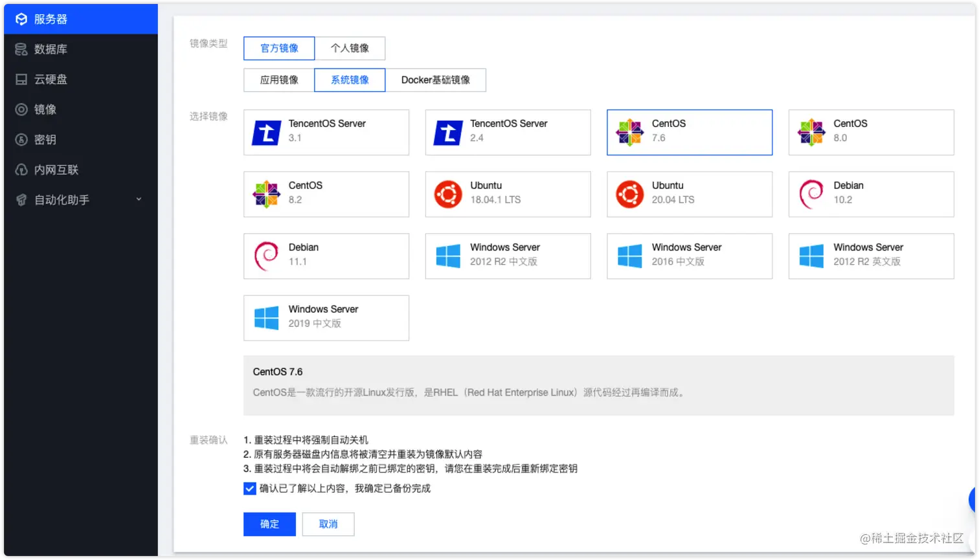Click the 确认已了解以上内容 checkbox label
This screenshot has height=560, width=979.
tap(345, 489)
